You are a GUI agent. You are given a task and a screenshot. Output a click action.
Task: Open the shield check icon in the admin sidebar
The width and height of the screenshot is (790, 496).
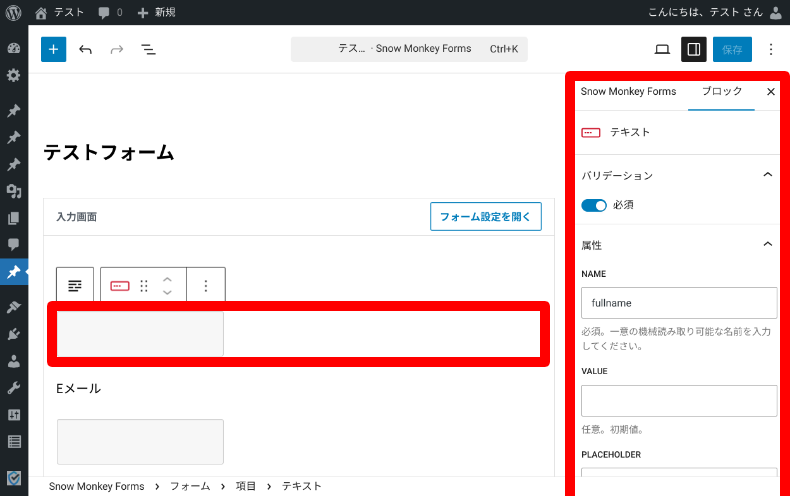tap(14, 478)
